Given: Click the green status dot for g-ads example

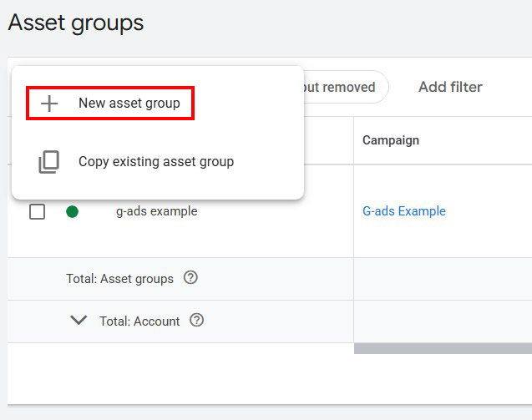Looking at the screenshot, I should pyautogui.click(x=73, y=212).
